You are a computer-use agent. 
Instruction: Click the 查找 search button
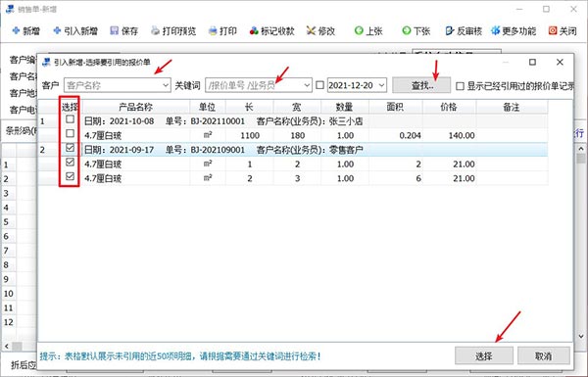point(421,85)
